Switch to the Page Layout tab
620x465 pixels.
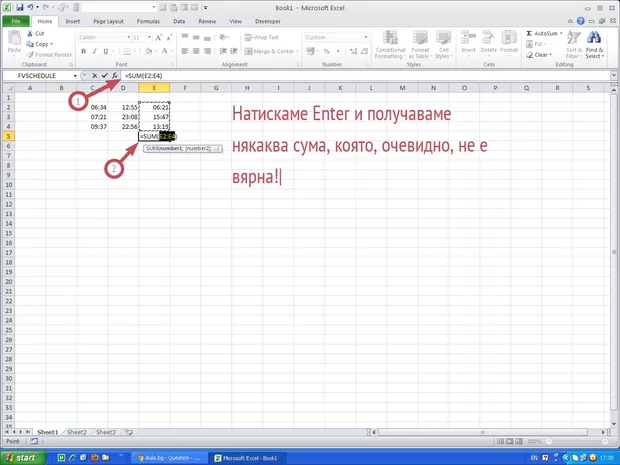[108, 21]
